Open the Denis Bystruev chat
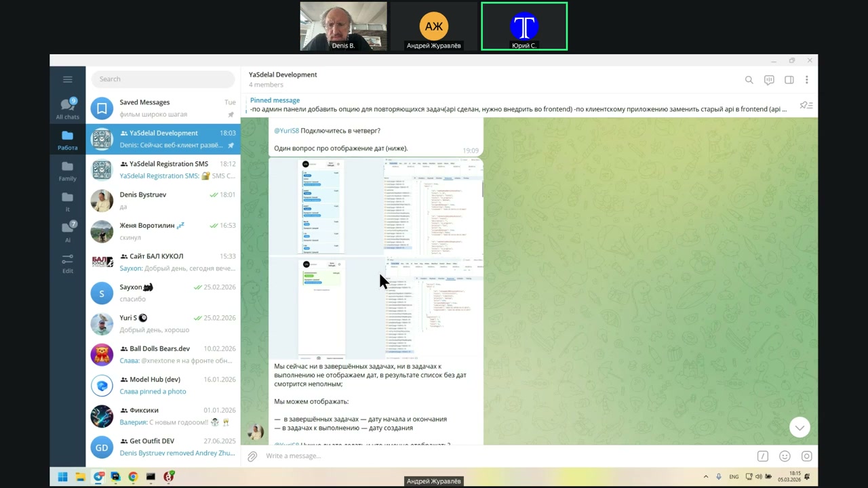The height and width of the screenshot is (488, 868). 163,201
